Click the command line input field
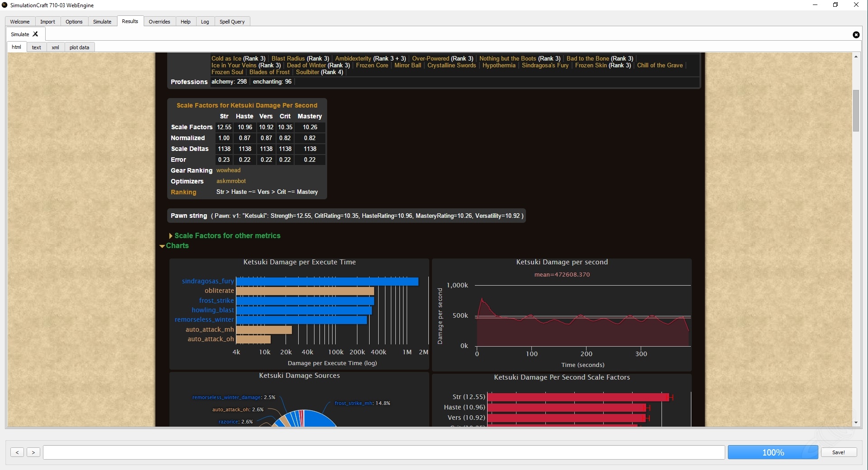The height and width of the screenshot is (470, 868). point(384,452)
